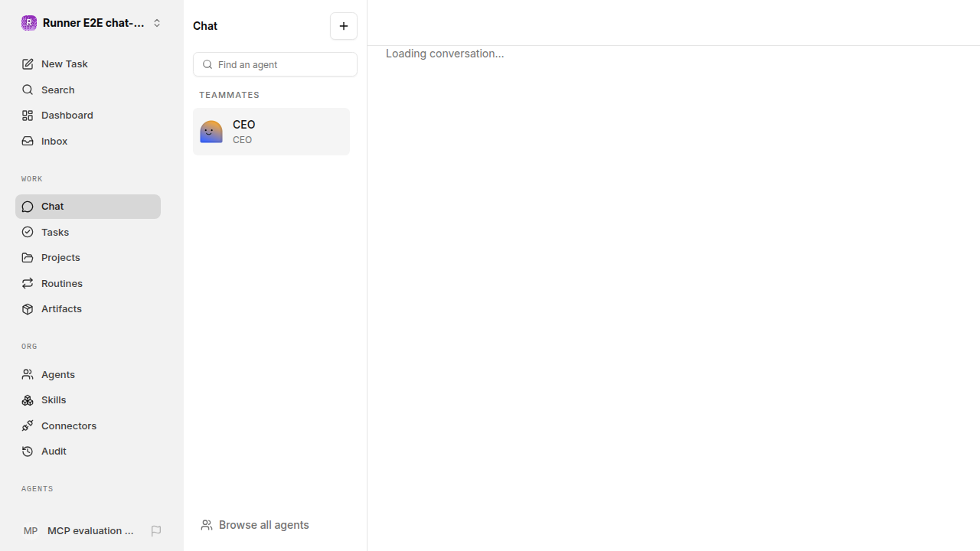Select the CEO teammate conversation

[271, 132]
